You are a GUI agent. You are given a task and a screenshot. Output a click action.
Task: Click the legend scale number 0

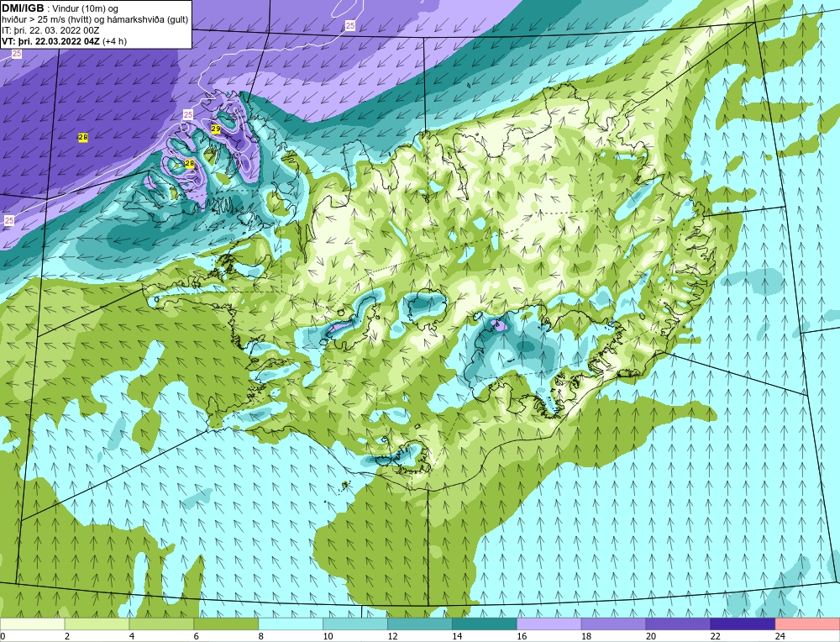[x=3, y=636]
